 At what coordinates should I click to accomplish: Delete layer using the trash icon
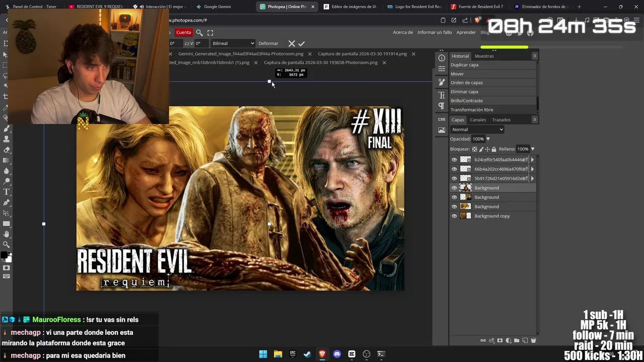point(533,340)
